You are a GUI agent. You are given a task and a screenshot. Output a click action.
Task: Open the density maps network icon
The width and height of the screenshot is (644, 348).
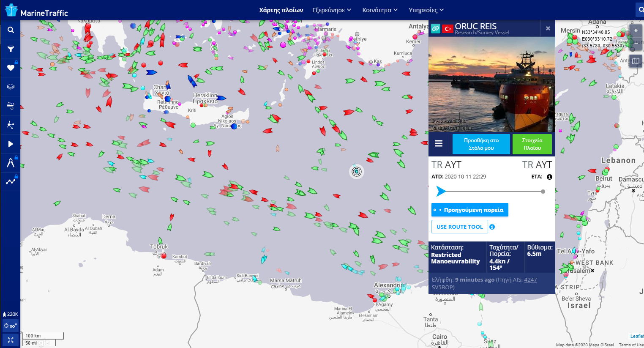coord(11,125)
